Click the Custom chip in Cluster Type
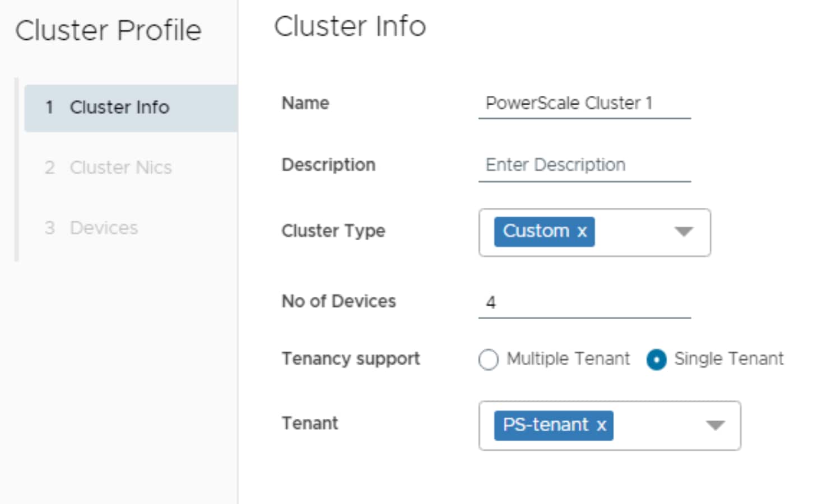The image size is (832, 504). [x=544, y=232]
